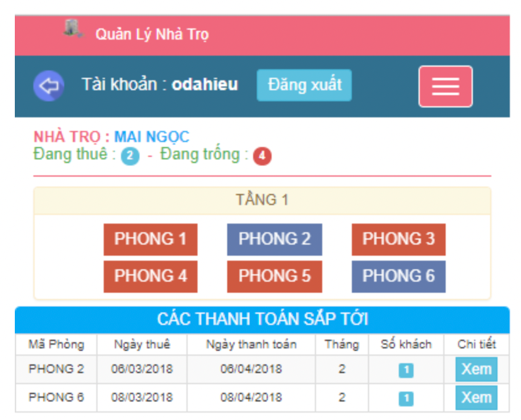Click the Đang thuê count badge 2
This screenshot has height=420, width=521.
point(130,156)
